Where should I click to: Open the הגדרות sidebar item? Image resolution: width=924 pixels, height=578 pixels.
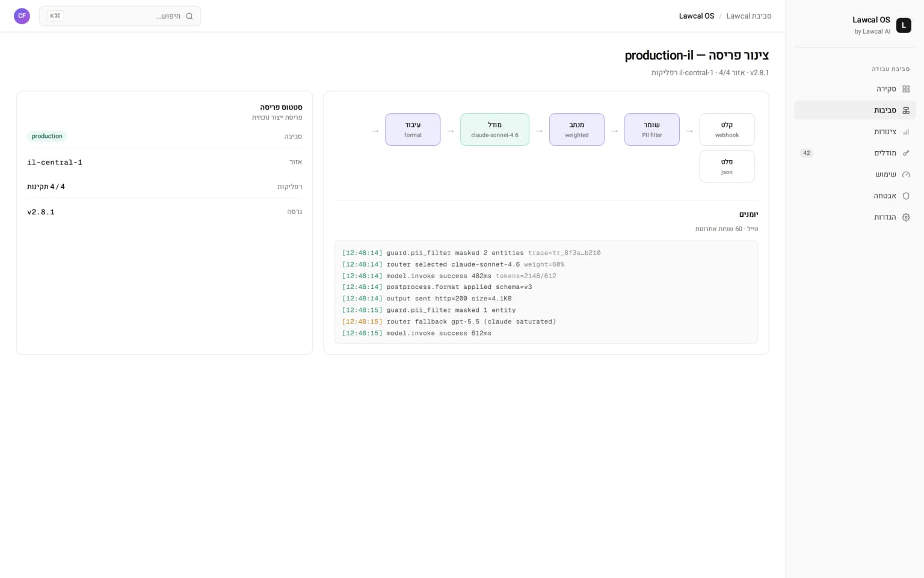(855, 217)
